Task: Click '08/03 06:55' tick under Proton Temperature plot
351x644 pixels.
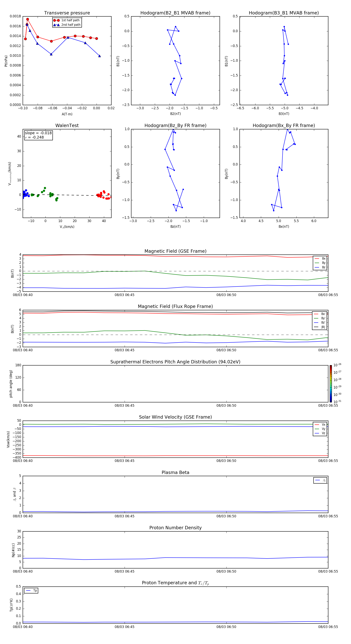Action: click(328, 627)
